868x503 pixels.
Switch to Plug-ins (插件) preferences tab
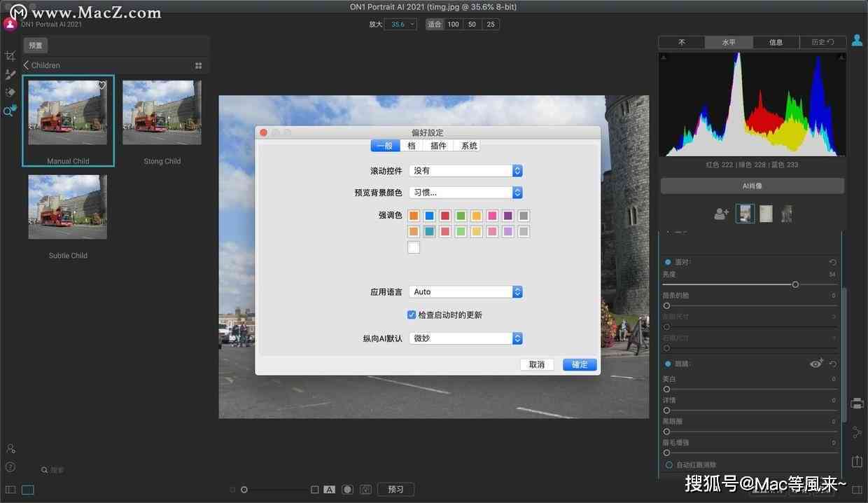[438, 146]
